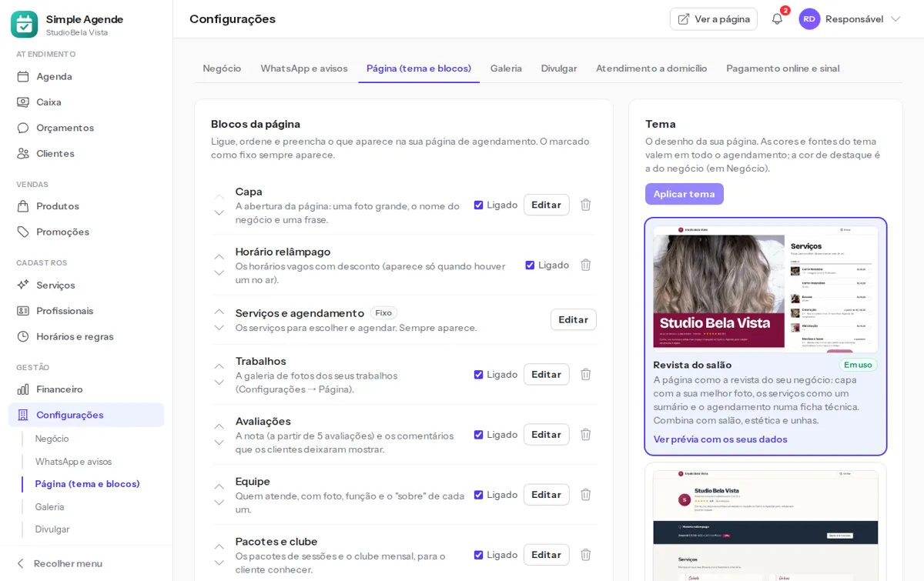Open Agenda from the sidebar

coord(86,76)
